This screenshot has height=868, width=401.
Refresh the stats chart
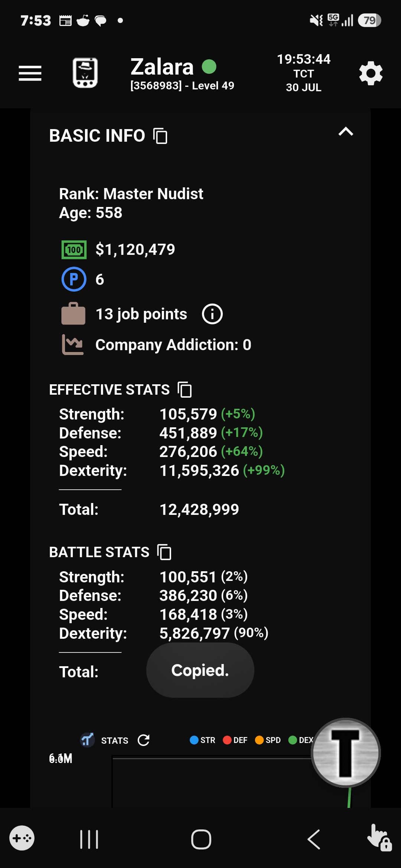144,740
